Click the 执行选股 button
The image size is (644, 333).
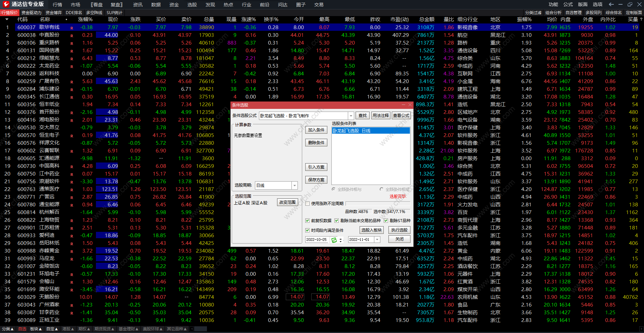point(399,230)
